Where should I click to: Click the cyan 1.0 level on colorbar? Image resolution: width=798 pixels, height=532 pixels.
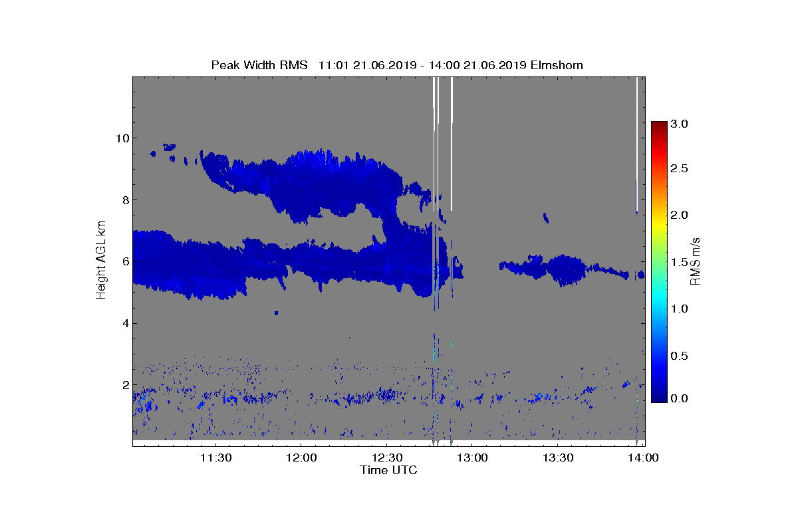659,309
